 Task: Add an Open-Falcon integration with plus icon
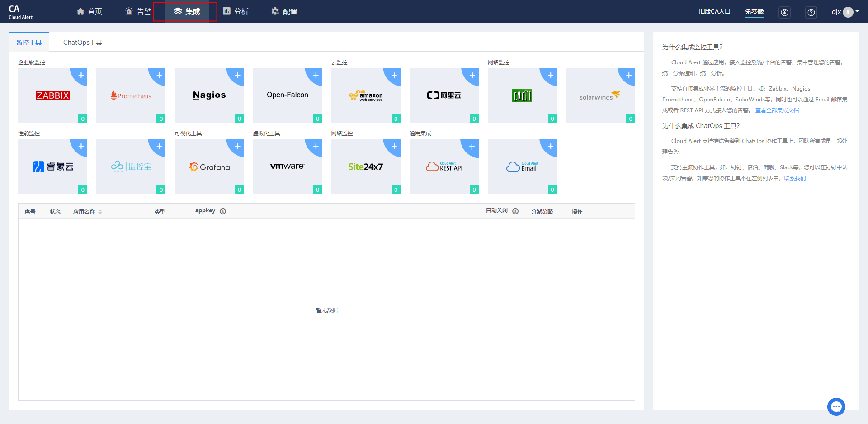click(x=316, y=75)
